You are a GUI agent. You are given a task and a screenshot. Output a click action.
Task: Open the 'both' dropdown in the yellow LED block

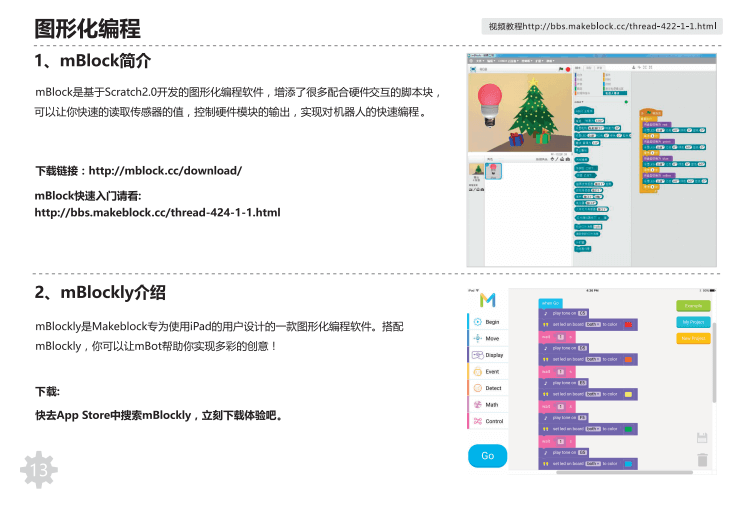tap(593, 394)
